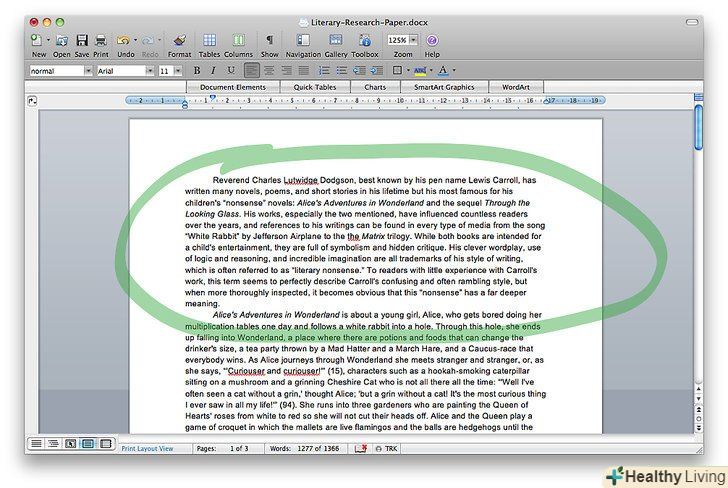
Task: Open the Document Elements tab
Action: [x=233, y=87]
